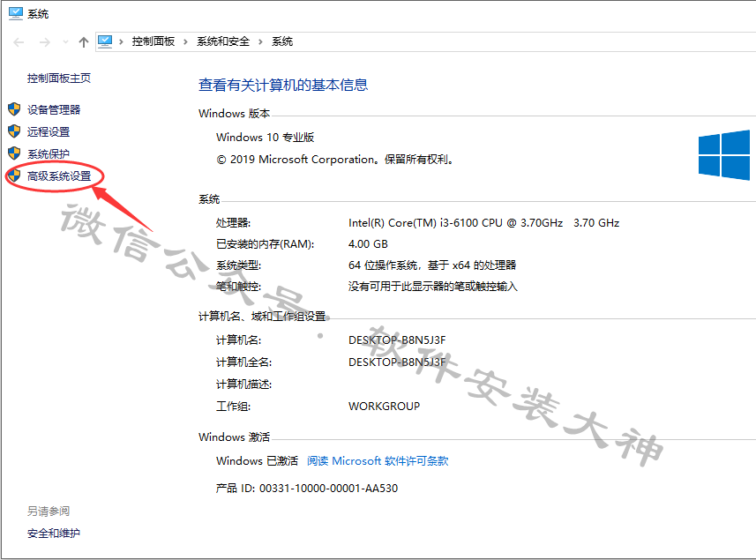Open the recent locations dropdown arrow
This screenshot has width=756, height=560.
(x=65, y=42)
